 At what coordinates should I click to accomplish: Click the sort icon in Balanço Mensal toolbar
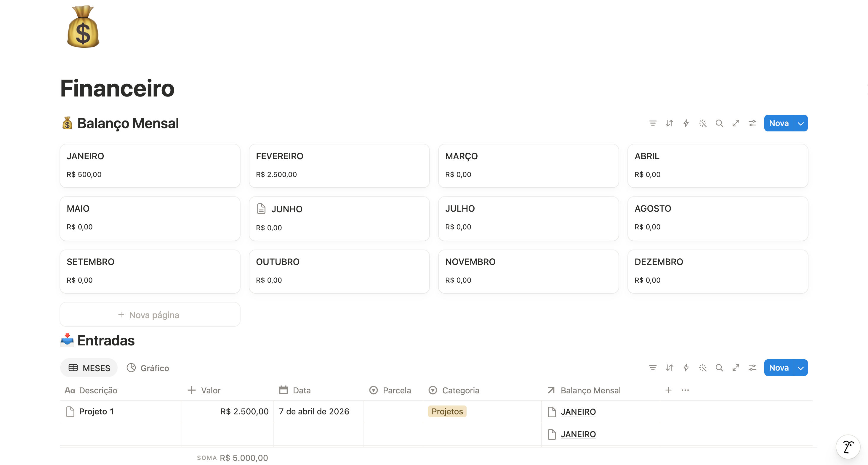coord(669,123)
